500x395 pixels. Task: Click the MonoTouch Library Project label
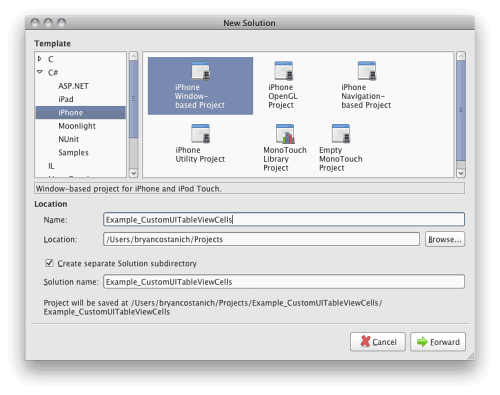[x=285, y=159]
